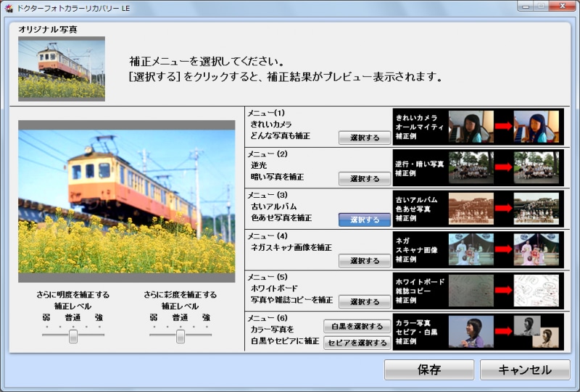This screenshot has width=580, height=392.
Task: Click text どんな写真も補正
Action: pos(281,135)
